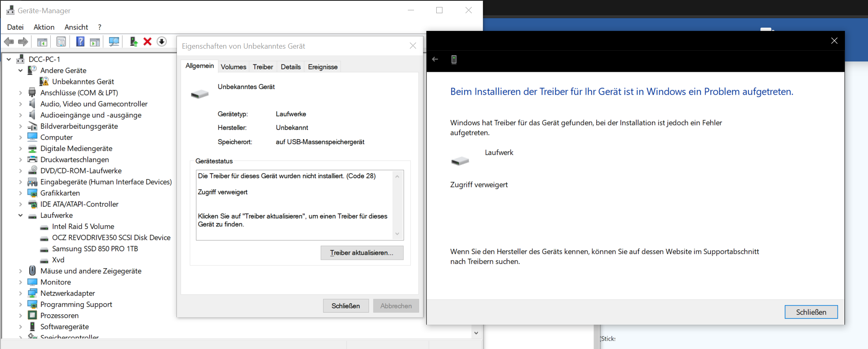Viewport: 868px width, 349px height.
Task: Select the Bildverarbeitungsgeräte camera icon
Action: click(32, 126)
